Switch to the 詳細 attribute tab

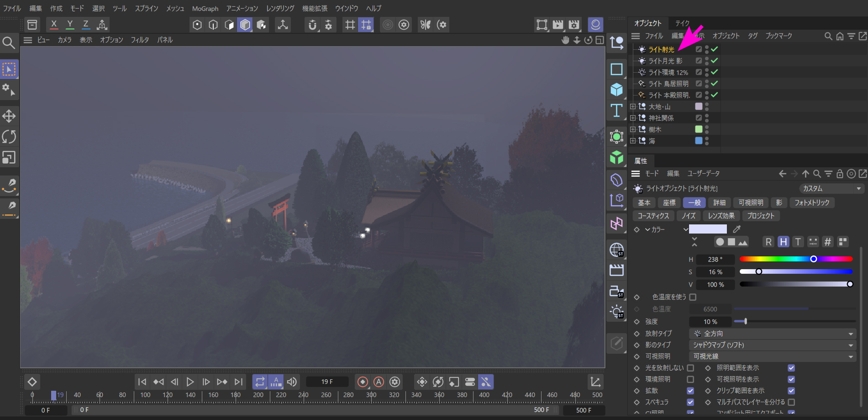tap(719, 202)
